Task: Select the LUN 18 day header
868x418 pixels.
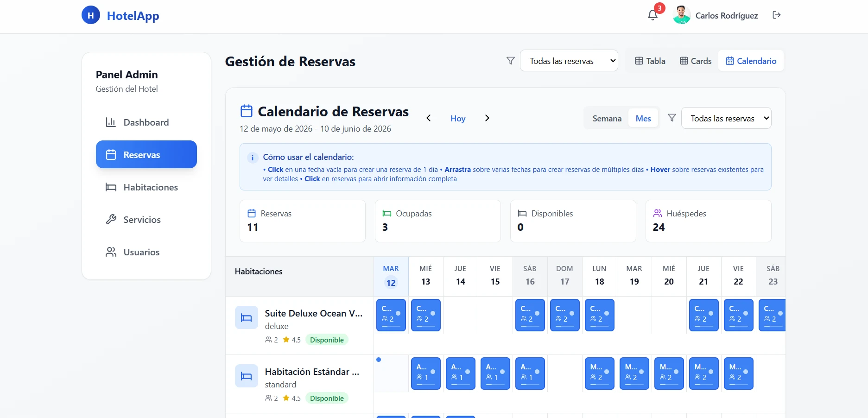Action: (x=600, y=276)
